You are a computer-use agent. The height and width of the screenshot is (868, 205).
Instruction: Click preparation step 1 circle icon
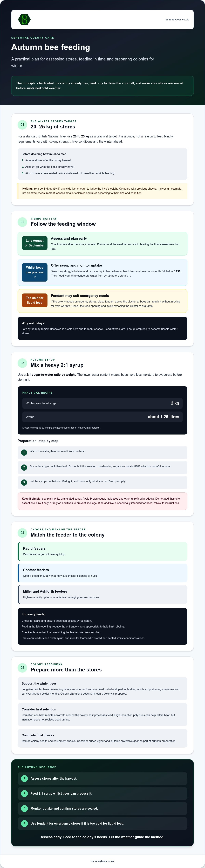24,453
